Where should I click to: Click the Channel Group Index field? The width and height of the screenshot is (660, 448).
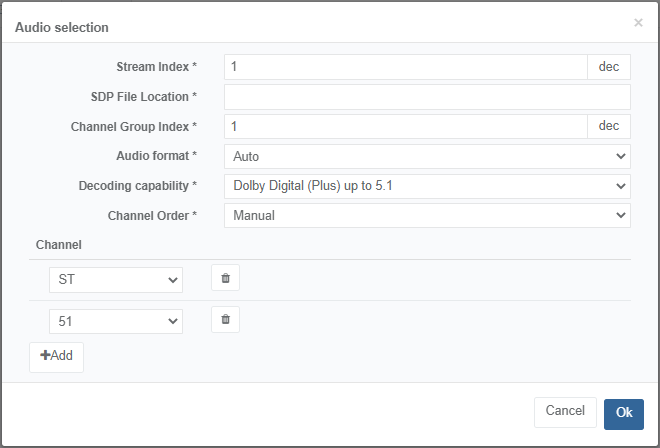pyautogui.click(x=405, y=126)
